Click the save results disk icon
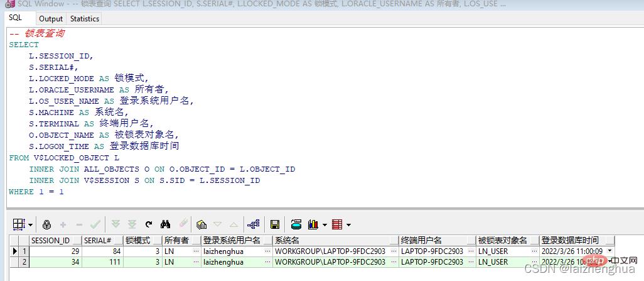Screen dimensions: 644x281 [274, 224]
